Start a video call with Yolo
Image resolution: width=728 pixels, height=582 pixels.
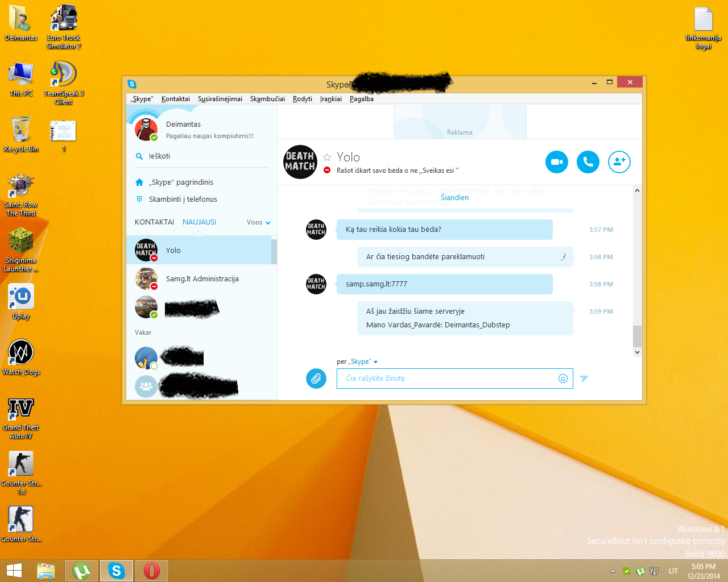(556, 162)
